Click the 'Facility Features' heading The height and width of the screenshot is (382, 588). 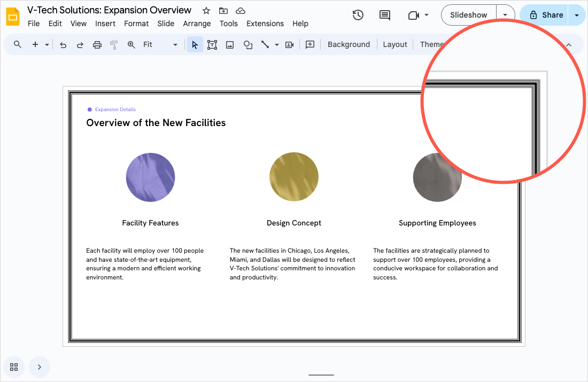pos(150,223)
